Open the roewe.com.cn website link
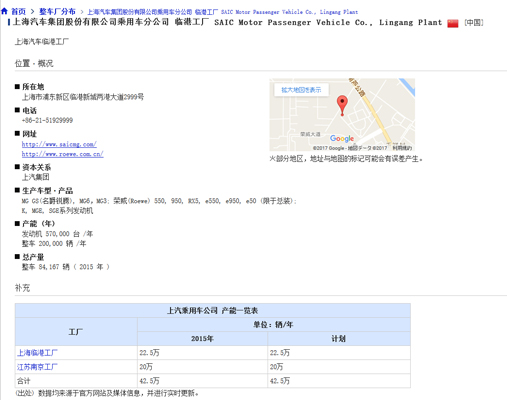Image resolution: width=507 pixels, height=400 pixels. pyautogui.click(x=63, y=154)
